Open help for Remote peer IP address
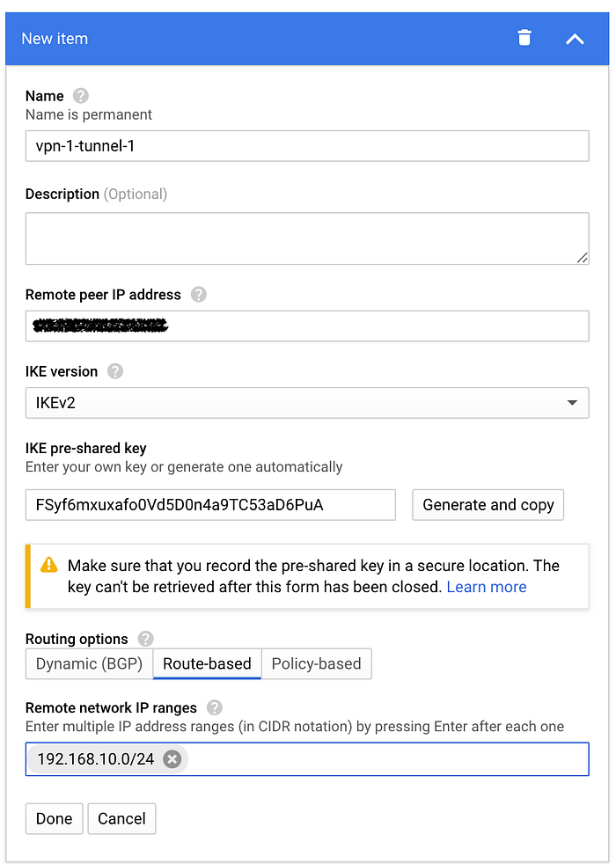Viewport: 616px width, 864px height. pos(199,295)
